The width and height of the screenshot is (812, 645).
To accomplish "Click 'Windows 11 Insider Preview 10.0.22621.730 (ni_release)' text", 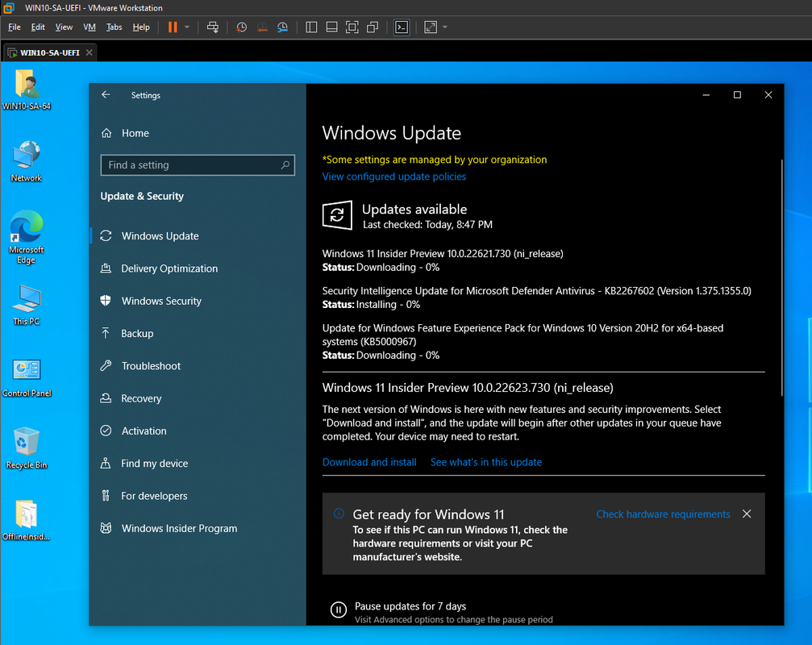I will pyautogui.click(x=443, y=254).
